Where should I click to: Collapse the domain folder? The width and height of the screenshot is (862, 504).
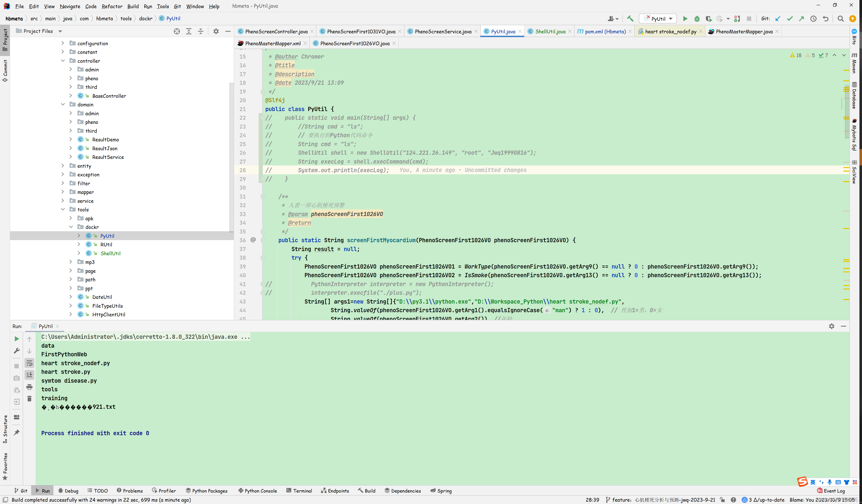pos(63,104)
